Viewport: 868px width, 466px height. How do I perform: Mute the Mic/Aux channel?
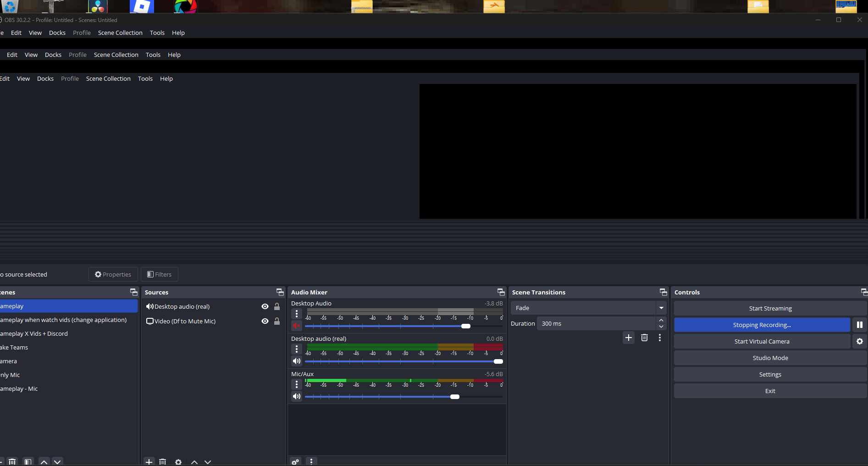(297, 396)
